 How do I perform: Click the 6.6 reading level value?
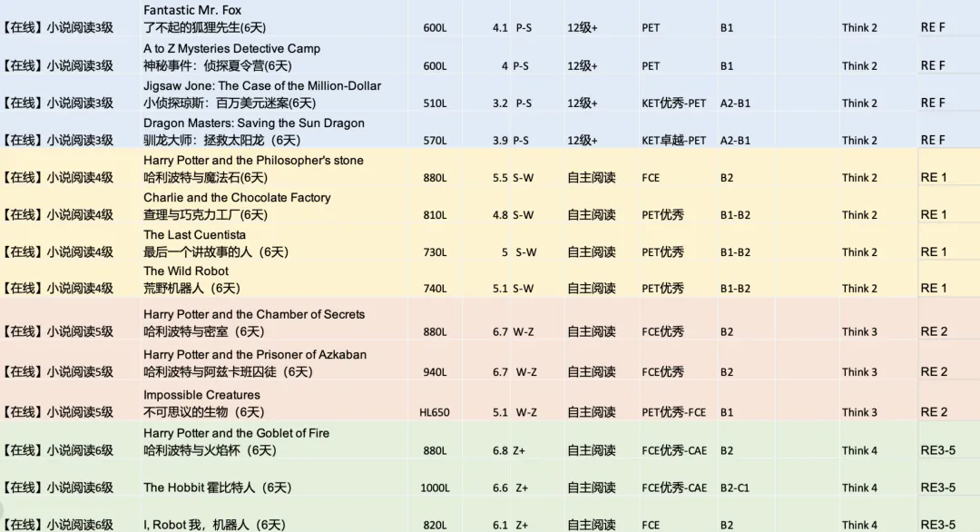tap(500, 488)
